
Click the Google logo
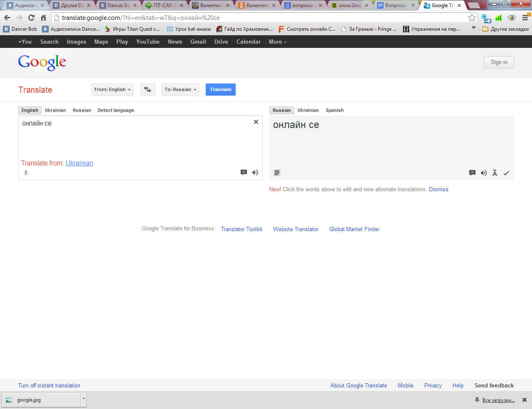(42, 63)
